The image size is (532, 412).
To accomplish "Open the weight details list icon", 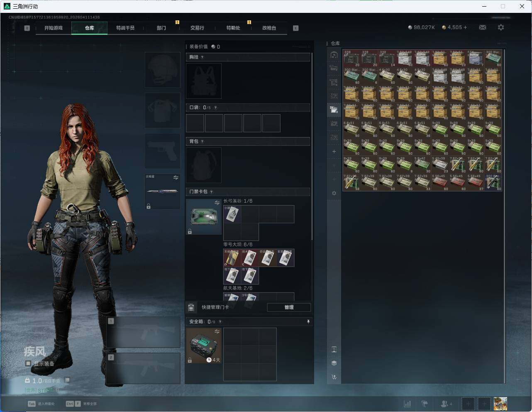I will click(x=67, y=380).
